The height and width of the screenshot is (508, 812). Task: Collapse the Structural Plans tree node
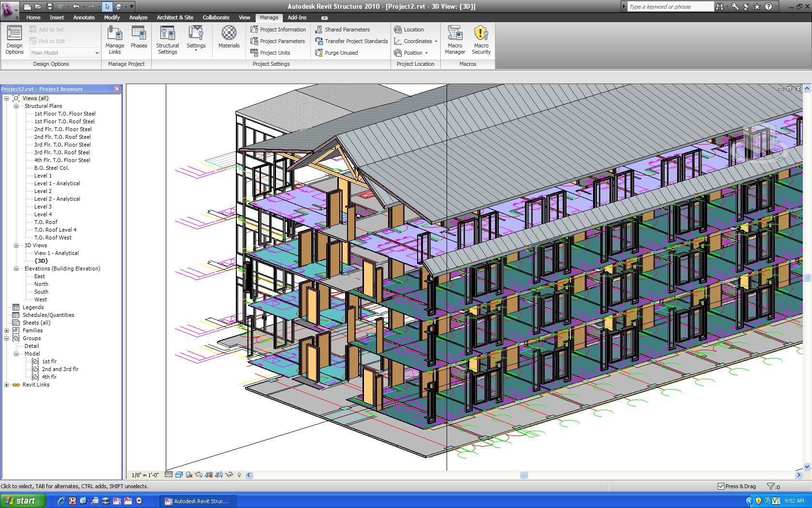16,106
